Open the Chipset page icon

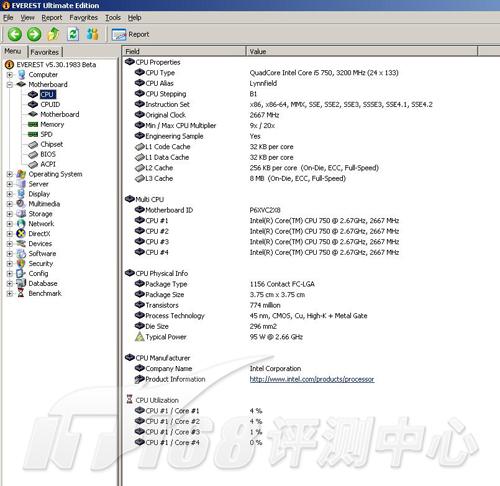(33, 144)
